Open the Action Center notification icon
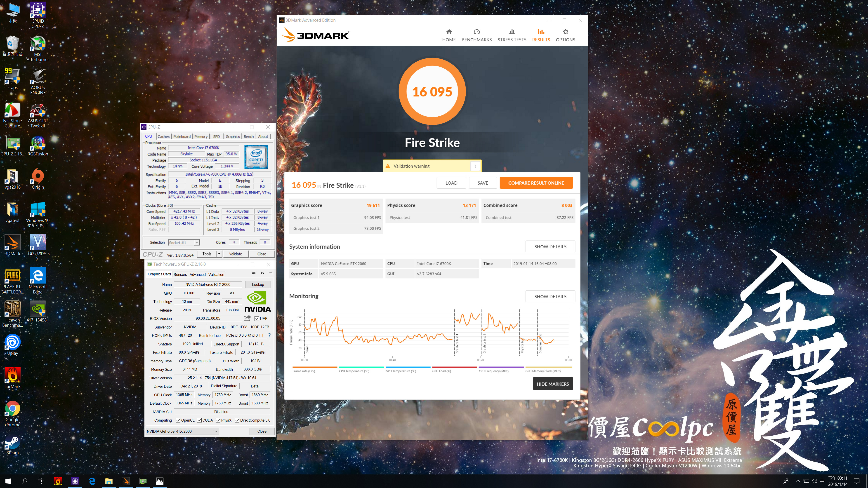Screen dimensions: 868x488 (856, 481)
